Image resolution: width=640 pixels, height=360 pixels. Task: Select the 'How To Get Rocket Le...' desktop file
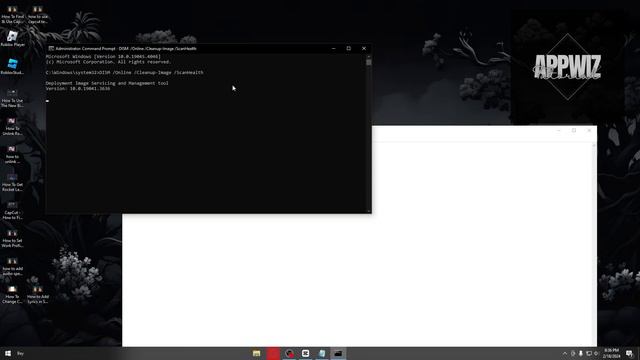coord(12,182)
